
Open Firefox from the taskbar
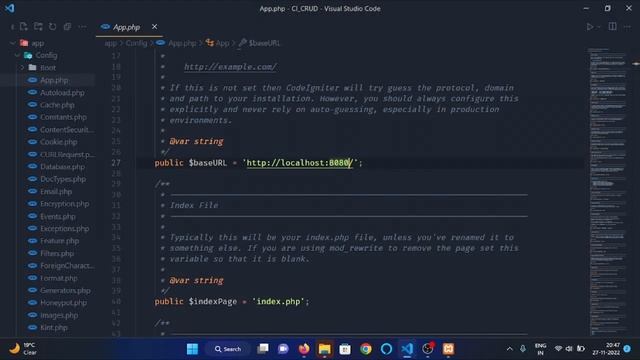point(304,349)
